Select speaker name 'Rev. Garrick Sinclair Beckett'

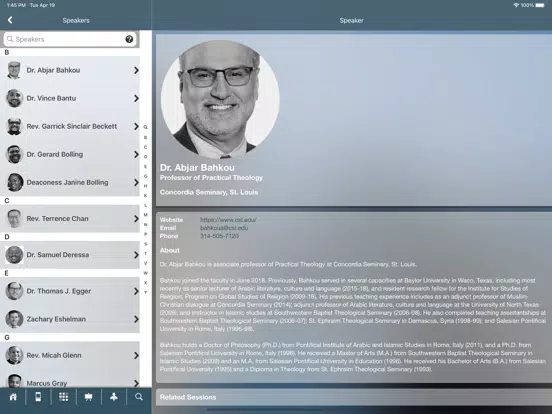click(x=72, y=126)
